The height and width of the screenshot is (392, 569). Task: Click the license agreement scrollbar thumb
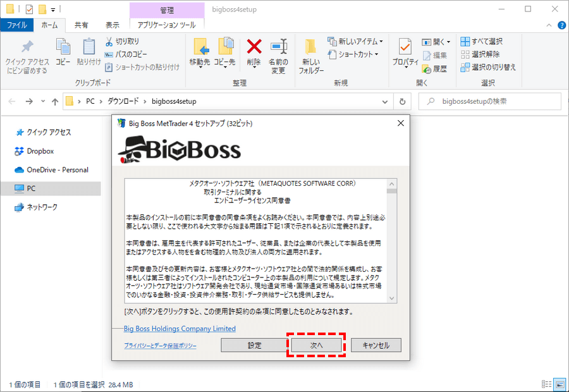tap(391, 191)
